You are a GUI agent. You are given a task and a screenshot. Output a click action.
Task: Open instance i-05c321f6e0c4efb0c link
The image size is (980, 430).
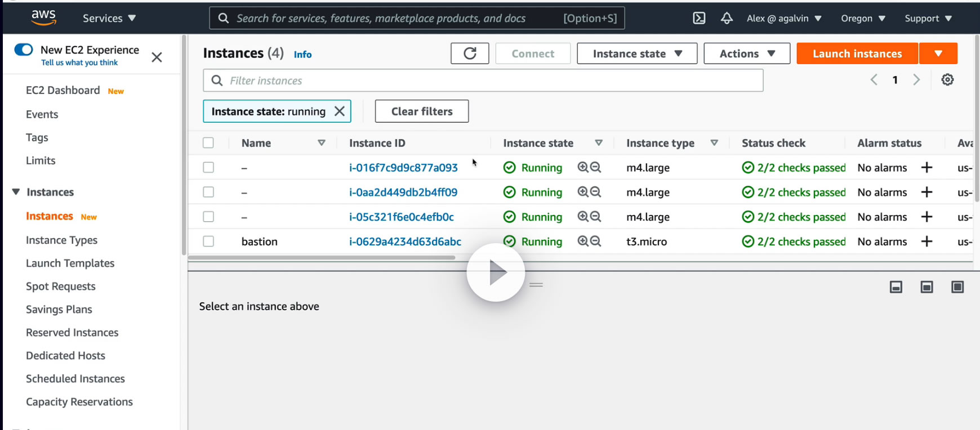point(402,217)
